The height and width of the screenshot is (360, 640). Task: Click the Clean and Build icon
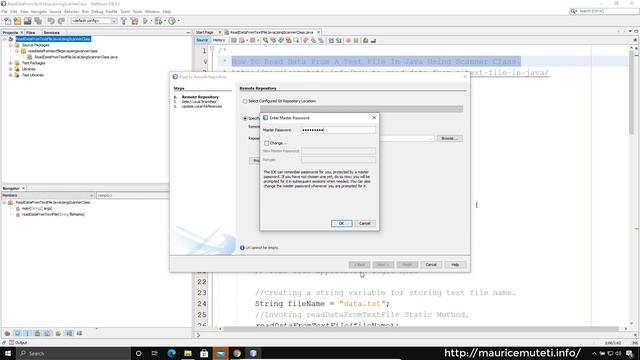click(134, 21)
